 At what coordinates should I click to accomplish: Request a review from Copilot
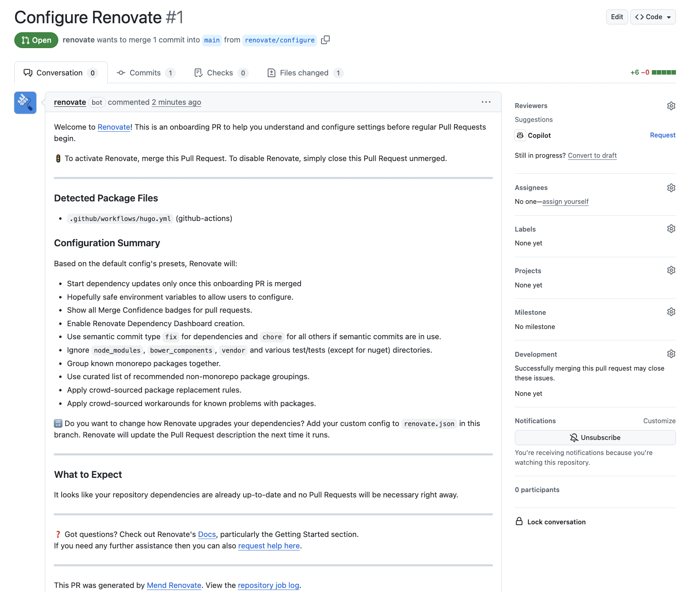(x=662, y=135)
